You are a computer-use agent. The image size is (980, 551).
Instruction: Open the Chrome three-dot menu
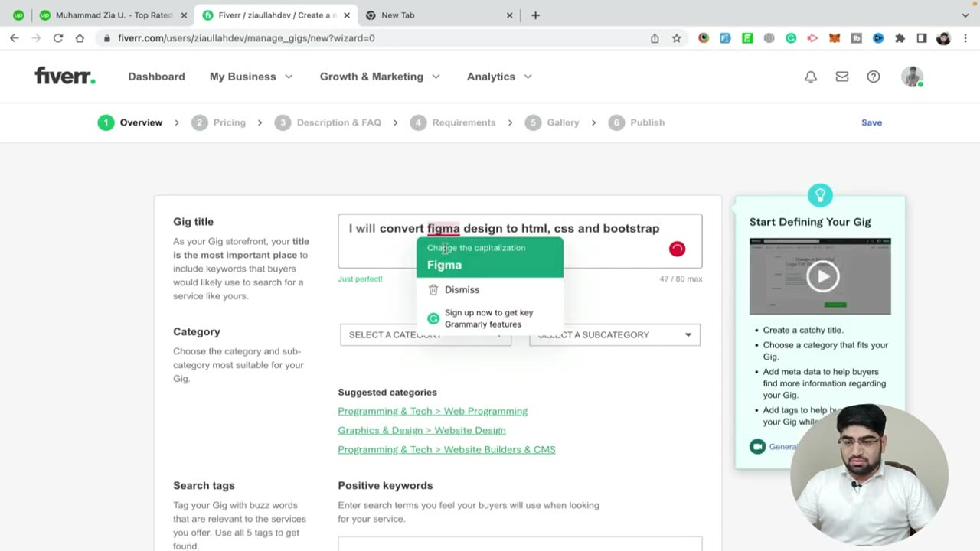(x=965, y=38)
